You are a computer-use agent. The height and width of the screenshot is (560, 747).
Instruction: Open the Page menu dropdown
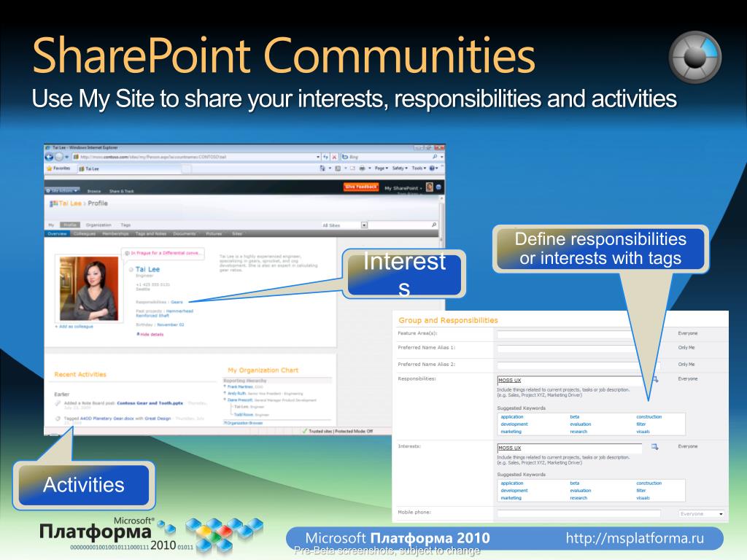381,168
